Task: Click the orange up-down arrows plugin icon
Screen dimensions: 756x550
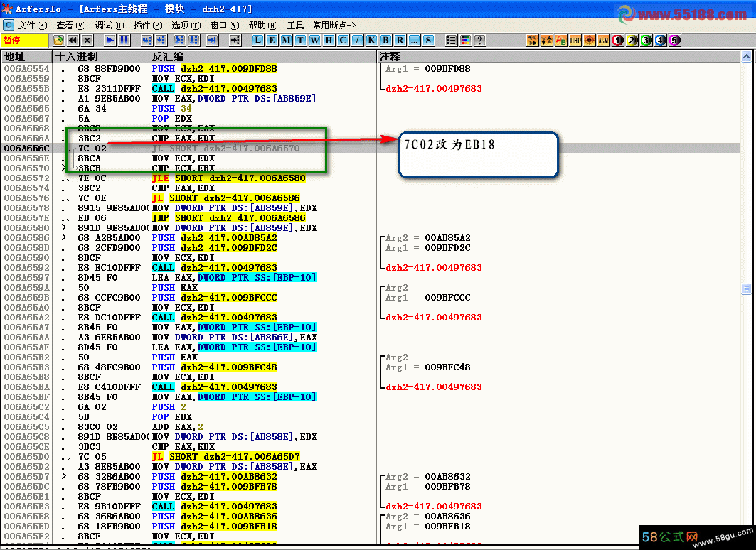Action: pos(547,41)
